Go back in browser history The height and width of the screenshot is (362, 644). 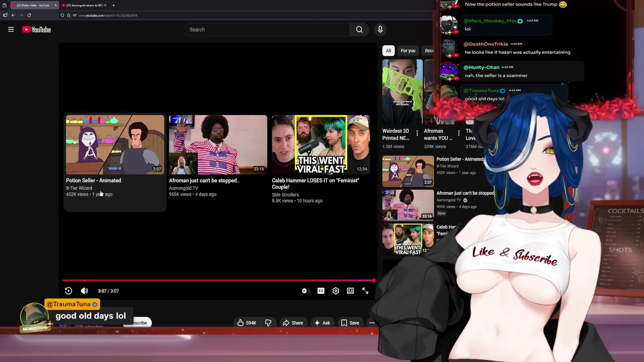pyautogui.click(x=13, y=16)
